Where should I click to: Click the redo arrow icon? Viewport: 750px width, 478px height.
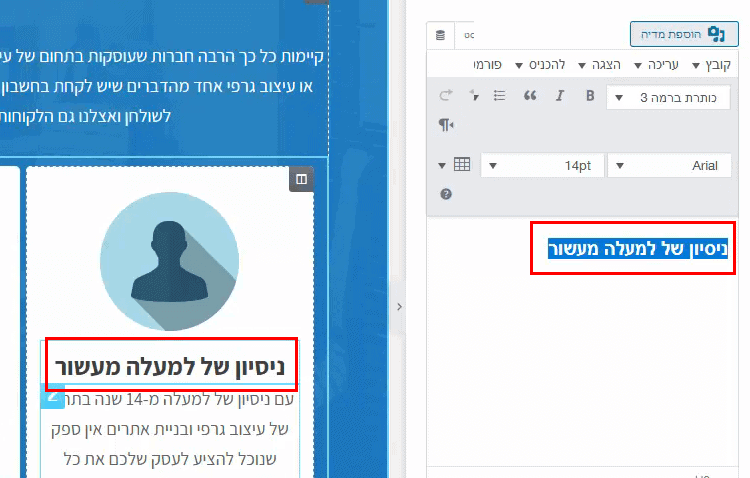coord(445,96)
